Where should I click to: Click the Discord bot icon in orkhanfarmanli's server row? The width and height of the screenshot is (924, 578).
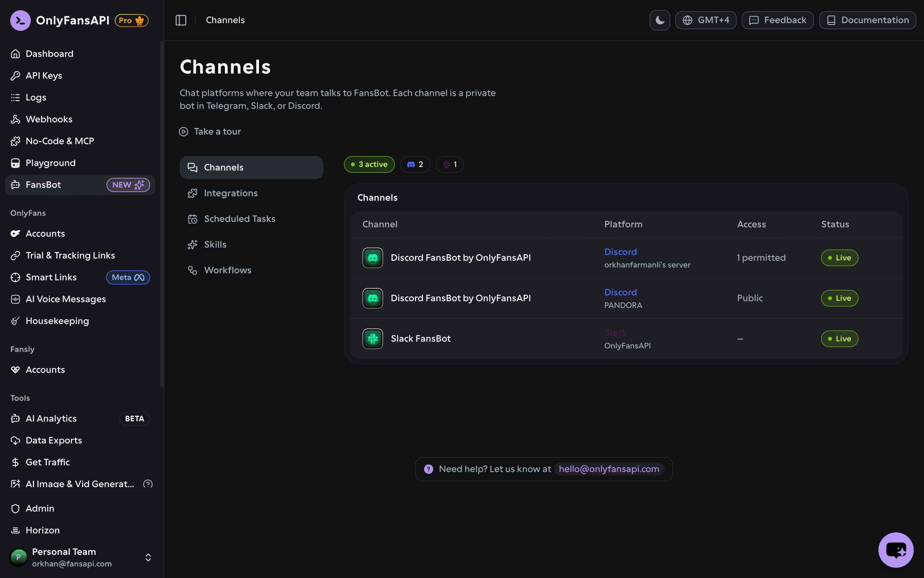click(373, 258)
